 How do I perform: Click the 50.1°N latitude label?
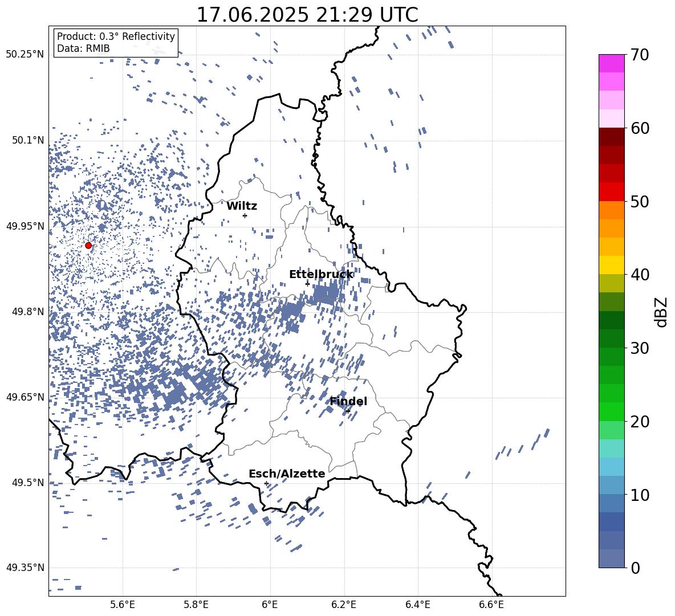[x=28, y=140]
